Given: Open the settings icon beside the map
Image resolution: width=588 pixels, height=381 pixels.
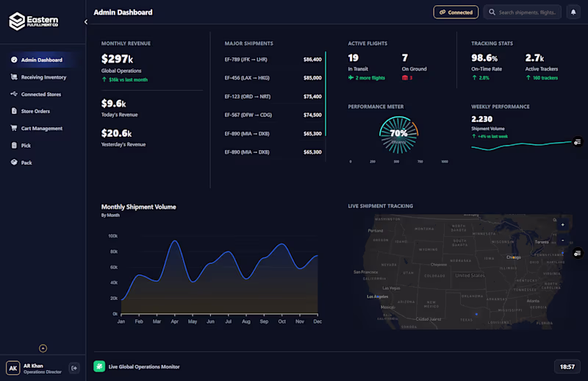Looking at the screenshot, I should click(x=578, y=253).
